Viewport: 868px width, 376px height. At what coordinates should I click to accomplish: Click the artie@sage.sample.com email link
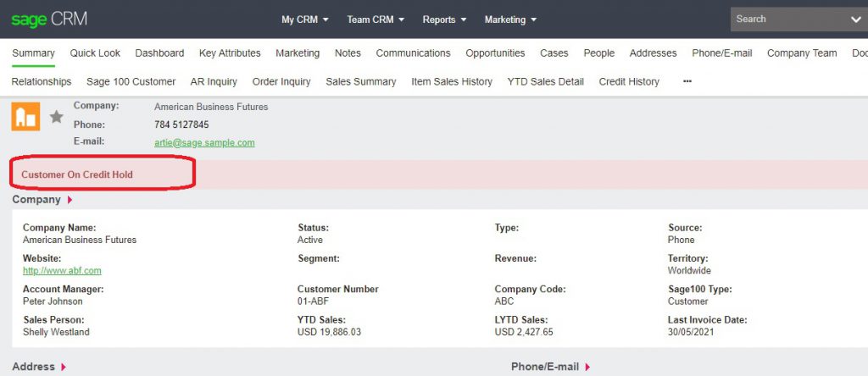tap(204, 142)
